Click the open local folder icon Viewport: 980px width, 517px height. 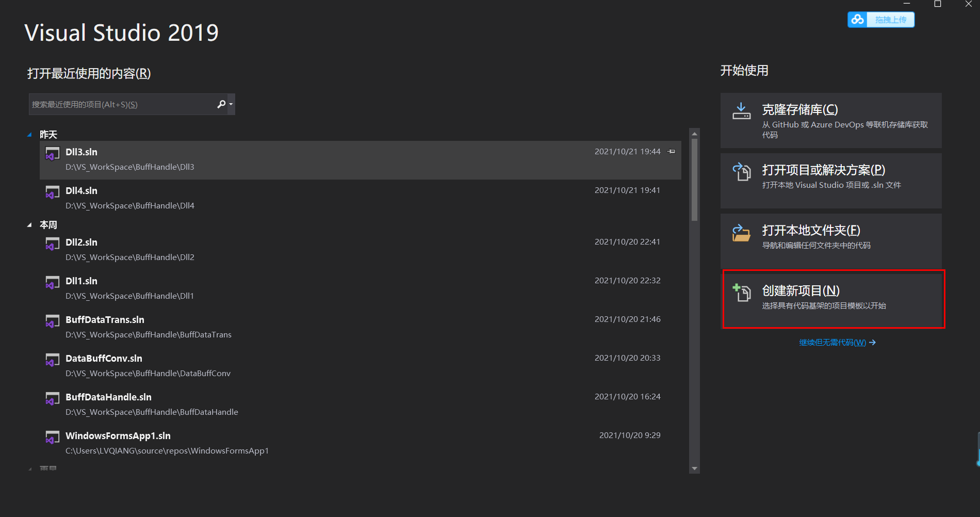[x=741, y=233]
